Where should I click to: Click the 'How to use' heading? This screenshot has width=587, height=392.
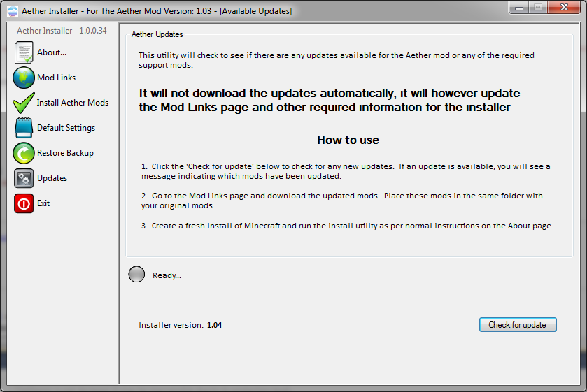tap(348, 140)
